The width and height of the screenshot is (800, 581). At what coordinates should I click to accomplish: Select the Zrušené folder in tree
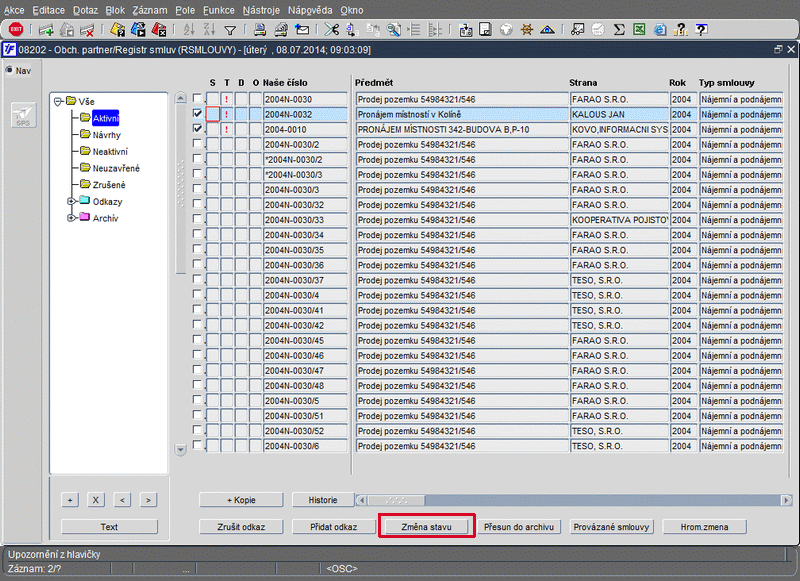pyautogui.click(x=109, y=185)
